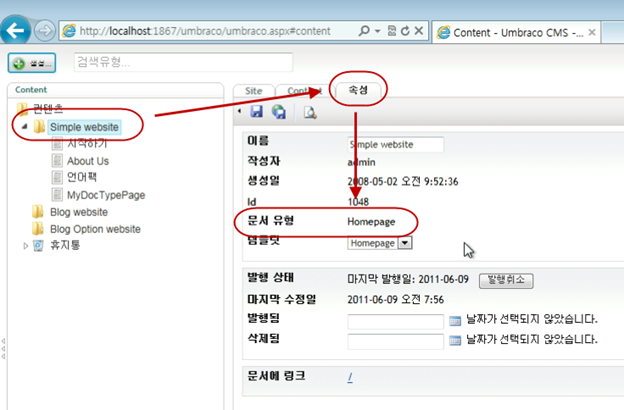Click the preview document magnifier icon
Image resolution: width=624 pixels, height=410 pixels.
(x=310, y=113)
